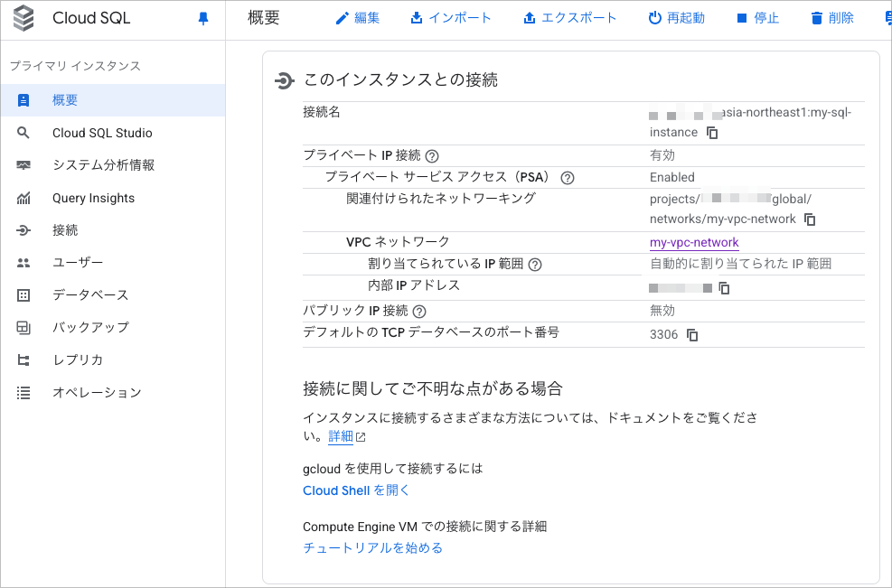Open the my-vpc-network link

point(694,243)
